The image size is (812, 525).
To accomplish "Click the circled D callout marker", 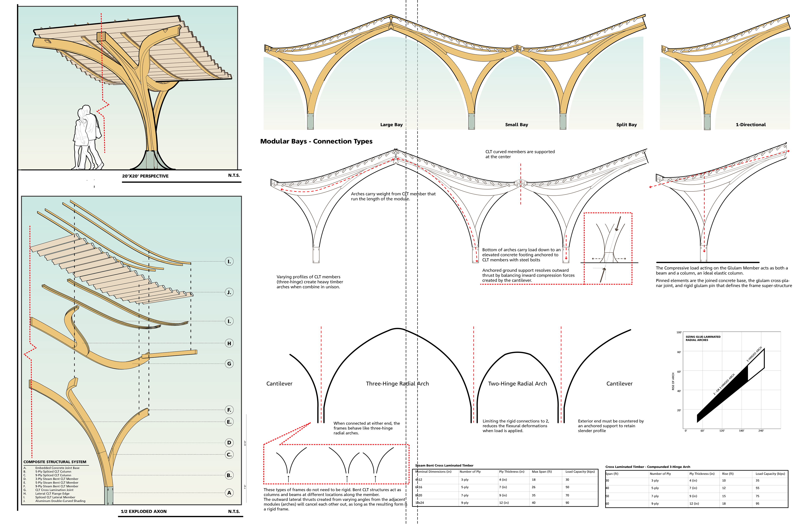I will click(229, 442).
